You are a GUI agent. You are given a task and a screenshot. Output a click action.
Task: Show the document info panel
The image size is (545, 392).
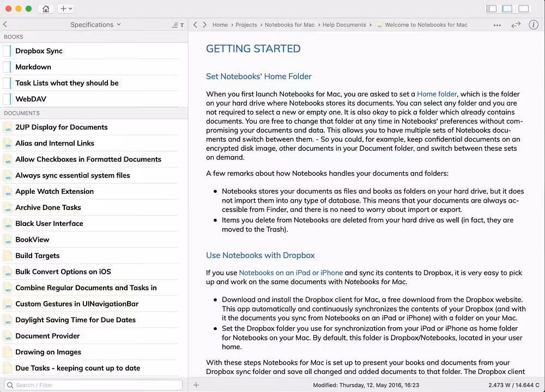(x=533, y=24)
